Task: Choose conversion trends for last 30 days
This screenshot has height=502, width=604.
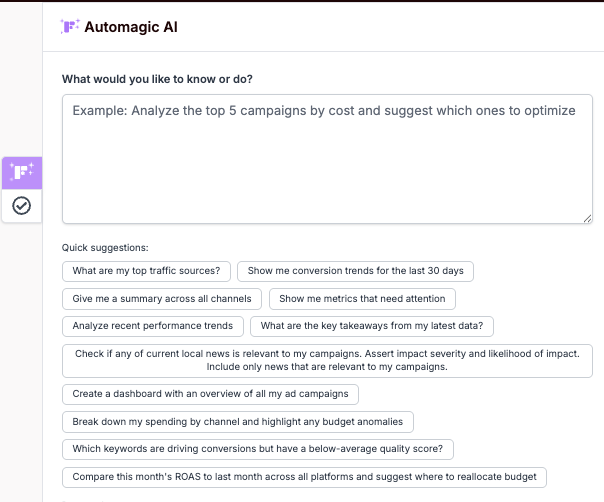Action: (x=355, y=271)
